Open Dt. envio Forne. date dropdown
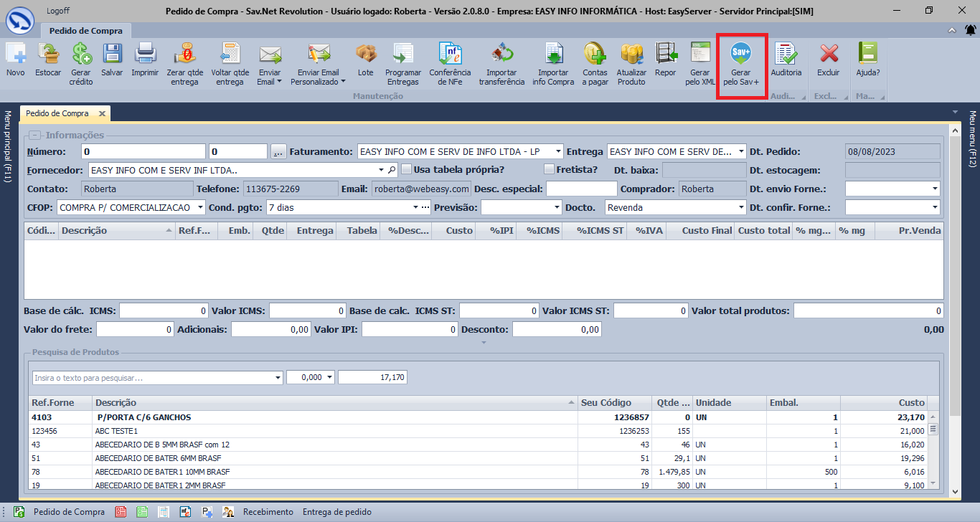 934,189
